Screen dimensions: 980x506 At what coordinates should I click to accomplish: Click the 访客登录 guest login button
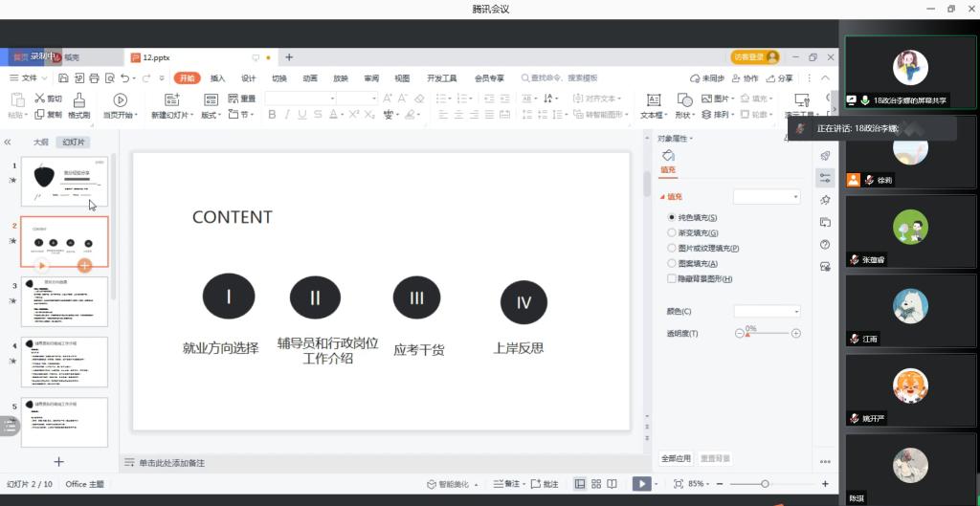(x=755, y=57)
